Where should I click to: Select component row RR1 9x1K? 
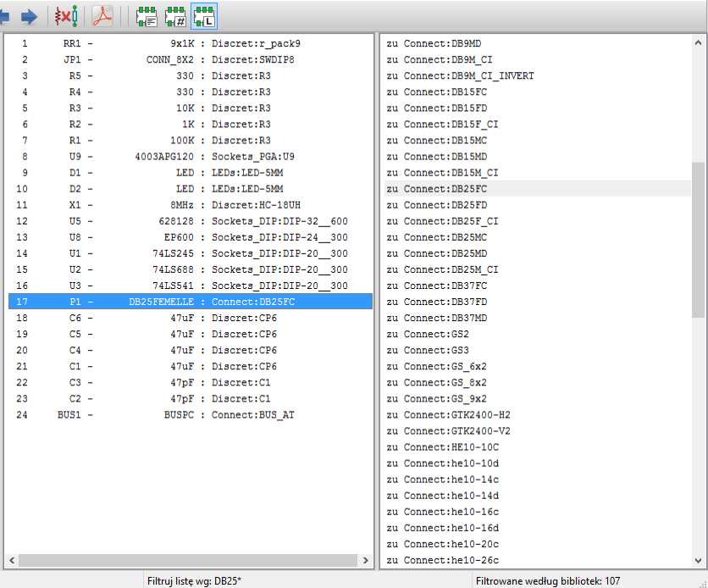[191, 43]
